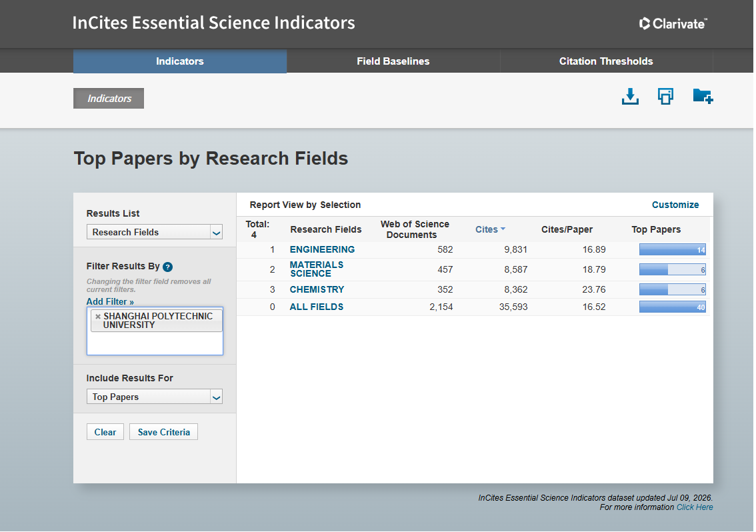Sort by the Cites column
The image size is (756, 532).
pyautogui.click(x=490, y=229)
